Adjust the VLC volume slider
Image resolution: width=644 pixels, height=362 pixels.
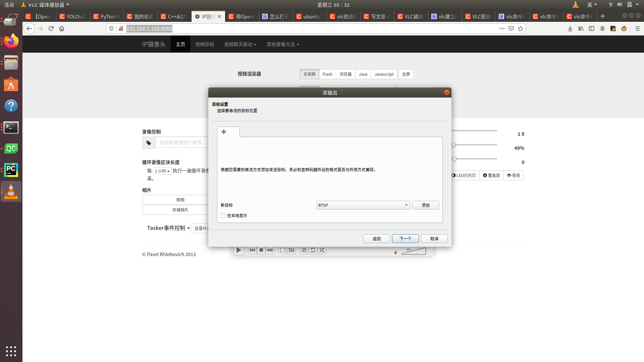click(x=414, y=251)
